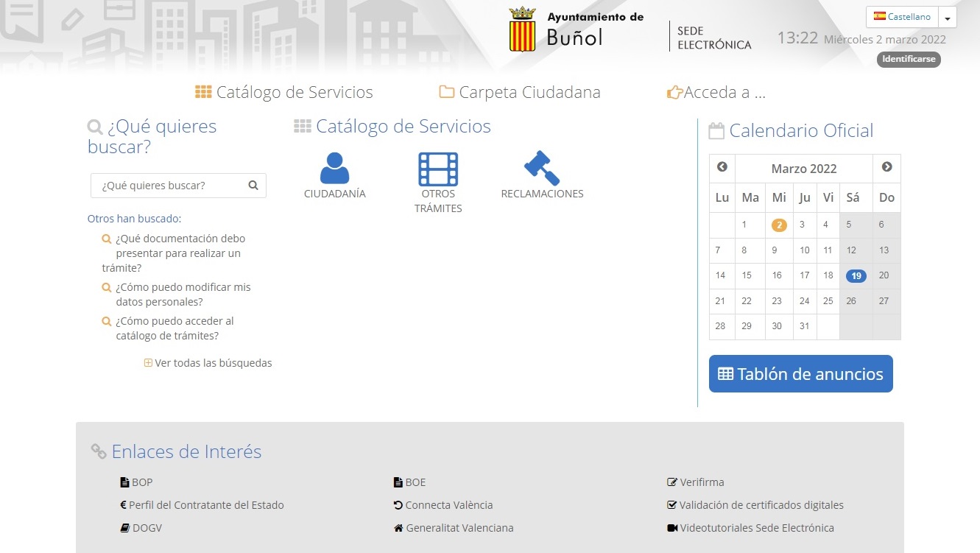The width and height of the screenshot is (980, 553).
Task: Click the ¿Qué quieres buscar? search field
Action: coord(169,186)
